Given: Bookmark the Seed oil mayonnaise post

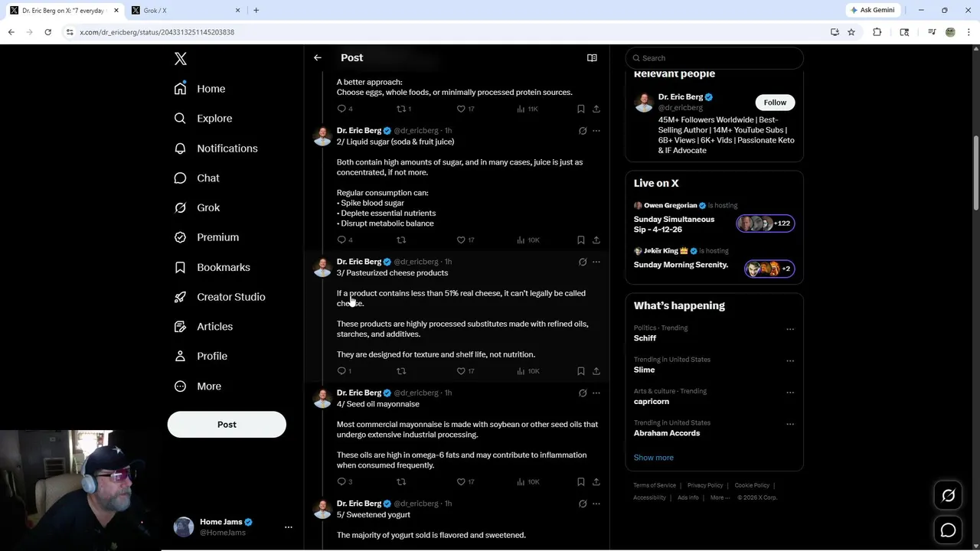Looking at the screenshot, I should (581, 482).
